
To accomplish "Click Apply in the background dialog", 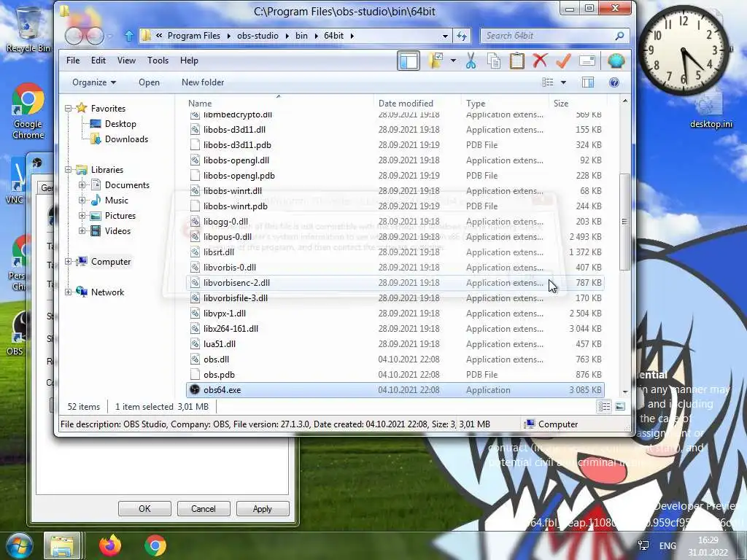I will tap(263, 508).
